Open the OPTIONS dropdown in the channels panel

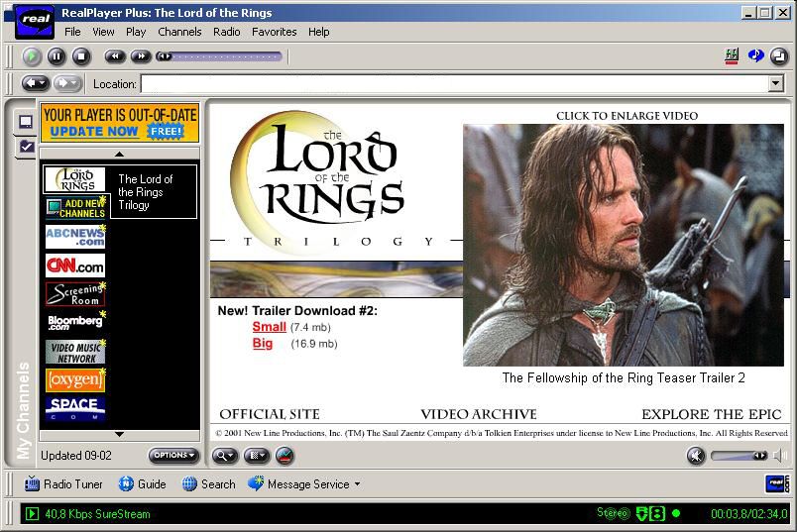tap(173, 456)
